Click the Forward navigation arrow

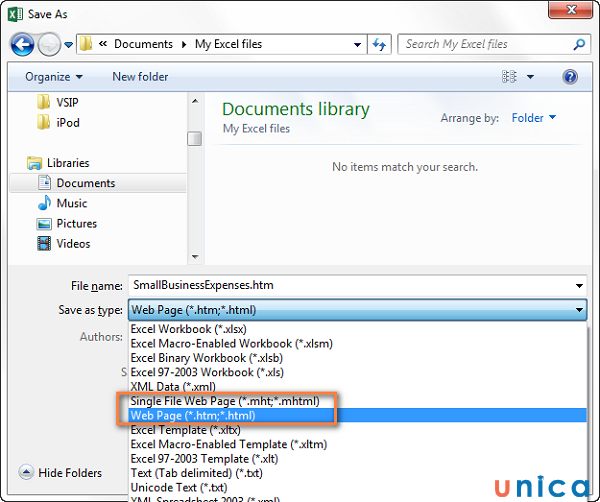[49, 44]
